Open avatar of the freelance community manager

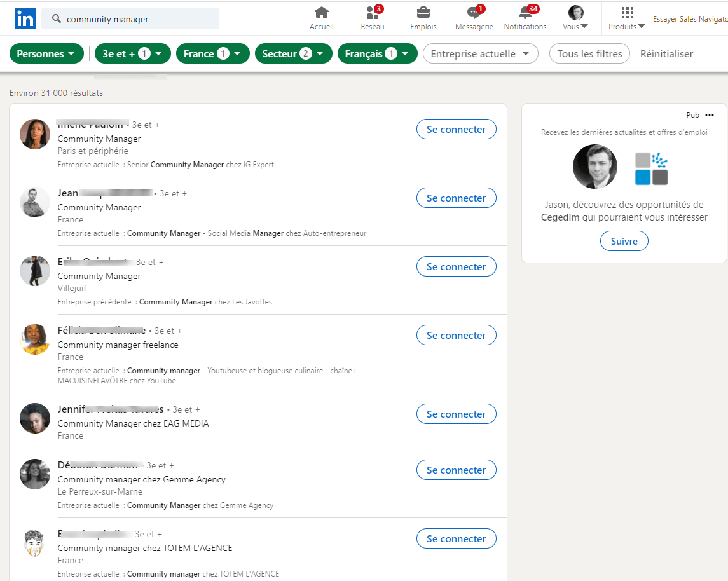point(35,339)
